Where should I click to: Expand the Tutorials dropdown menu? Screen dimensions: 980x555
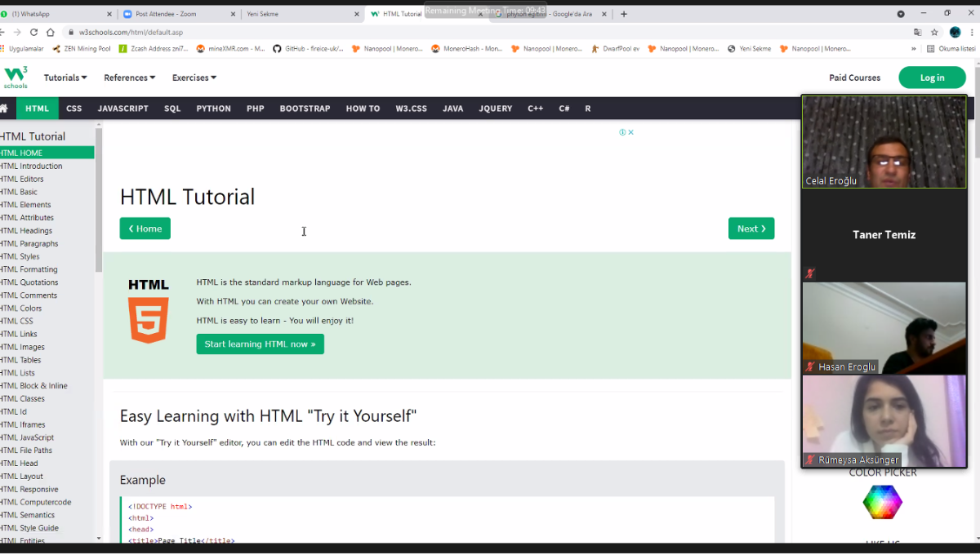(x=65, y=78)
